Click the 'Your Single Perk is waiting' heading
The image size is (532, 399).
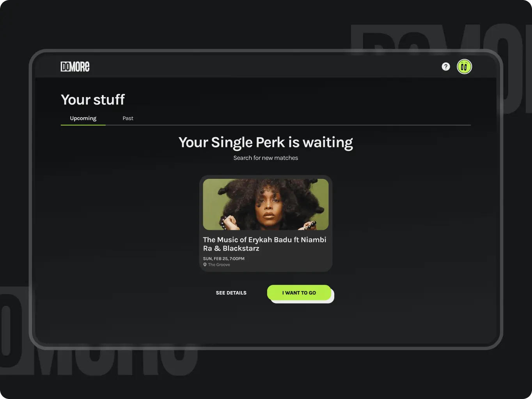[266, 143]
